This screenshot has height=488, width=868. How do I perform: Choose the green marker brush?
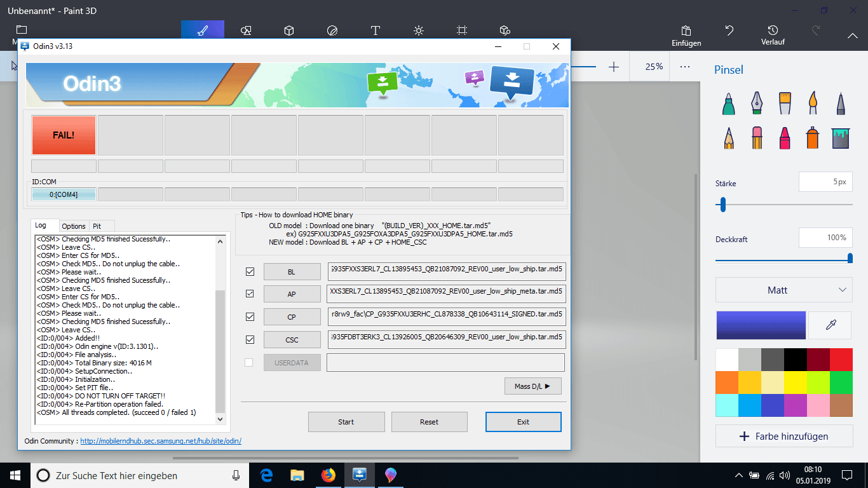729,104
